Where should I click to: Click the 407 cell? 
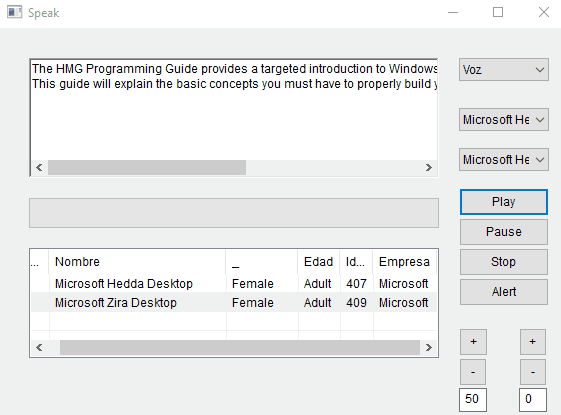pos(356,284)
